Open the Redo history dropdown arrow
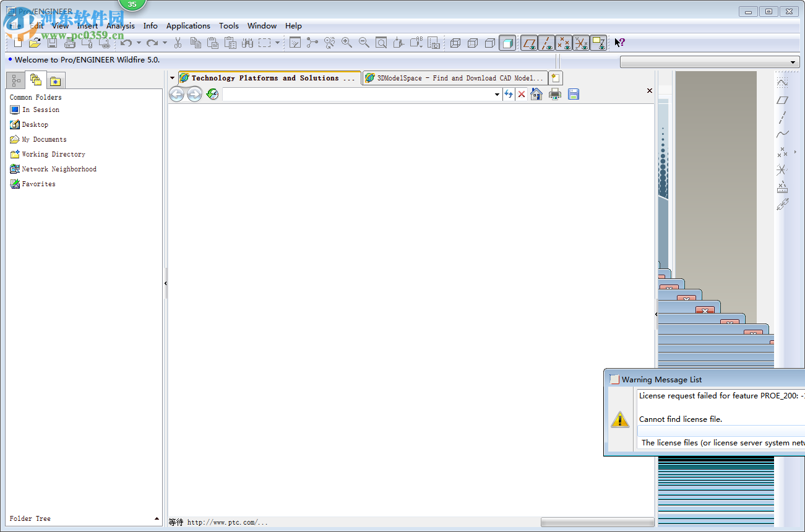Viewport: 805px width, 532px height. (165, 43)
